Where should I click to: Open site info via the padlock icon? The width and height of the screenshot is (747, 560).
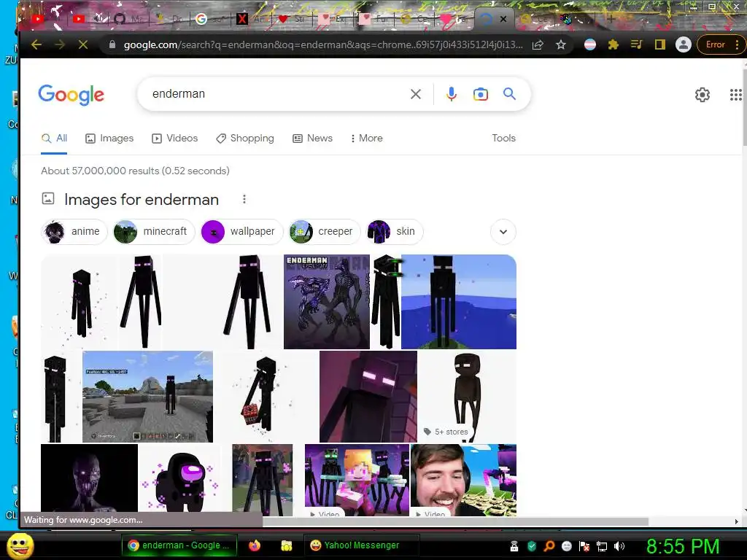[x=112, y=44]
